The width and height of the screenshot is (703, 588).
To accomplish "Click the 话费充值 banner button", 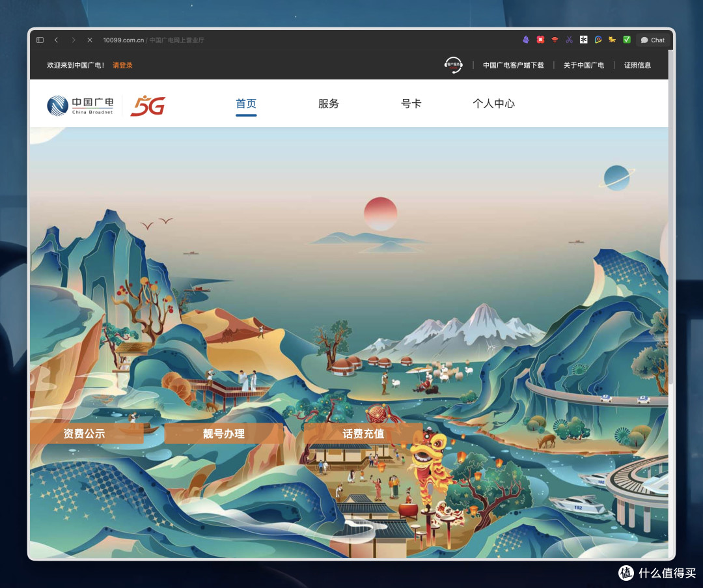I will [363, 433].
